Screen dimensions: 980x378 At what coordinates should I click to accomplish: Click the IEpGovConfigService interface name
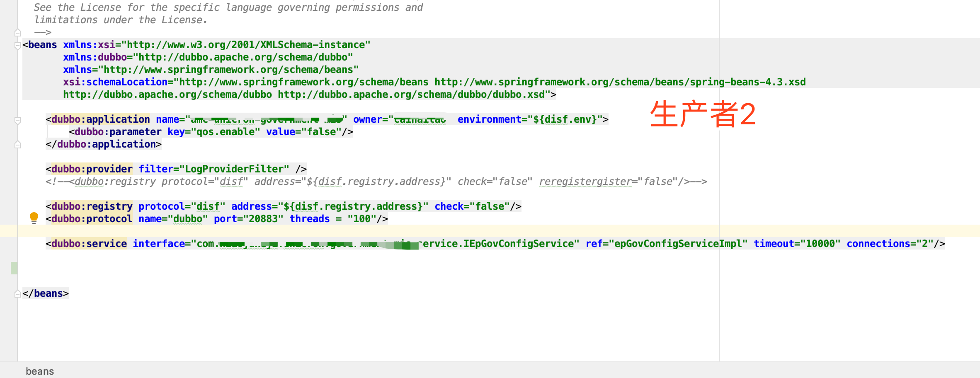pos(519,244)
